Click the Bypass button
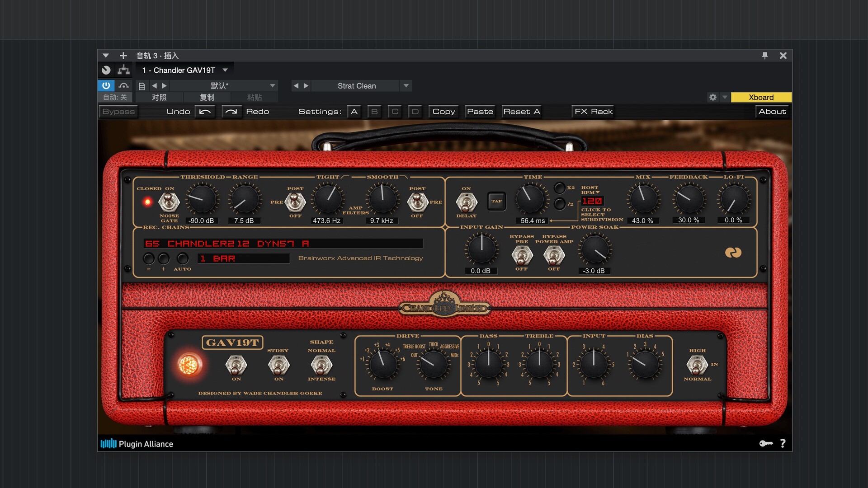Viewport: 868px width, 488px height. pos(118,112)
